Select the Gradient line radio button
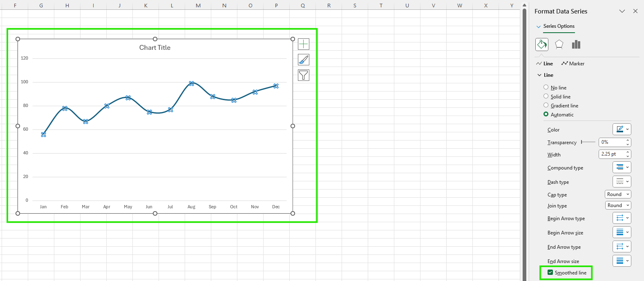 tap(546, 105)
